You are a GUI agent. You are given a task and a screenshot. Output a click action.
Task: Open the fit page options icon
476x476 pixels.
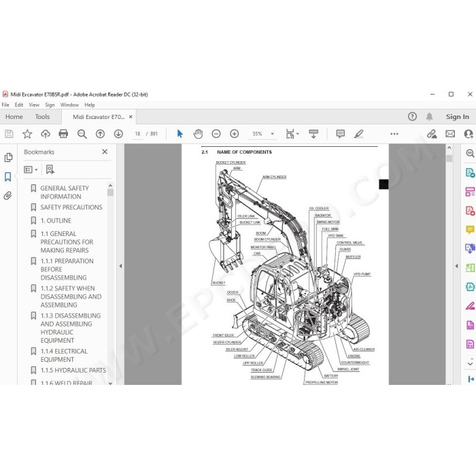[292, 134]
